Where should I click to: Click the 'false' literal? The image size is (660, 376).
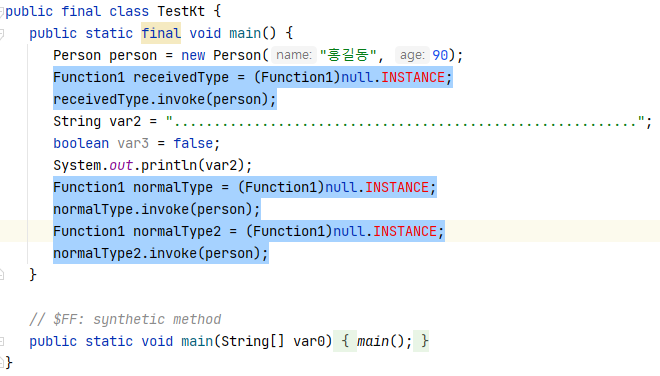coord(193,144)
